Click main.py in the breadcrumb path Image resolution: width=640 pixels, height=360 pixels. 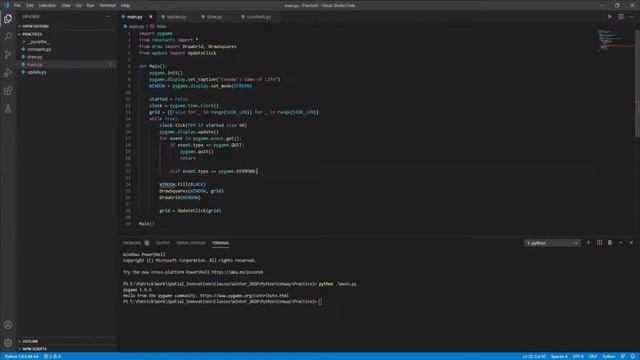coord(136,27)
